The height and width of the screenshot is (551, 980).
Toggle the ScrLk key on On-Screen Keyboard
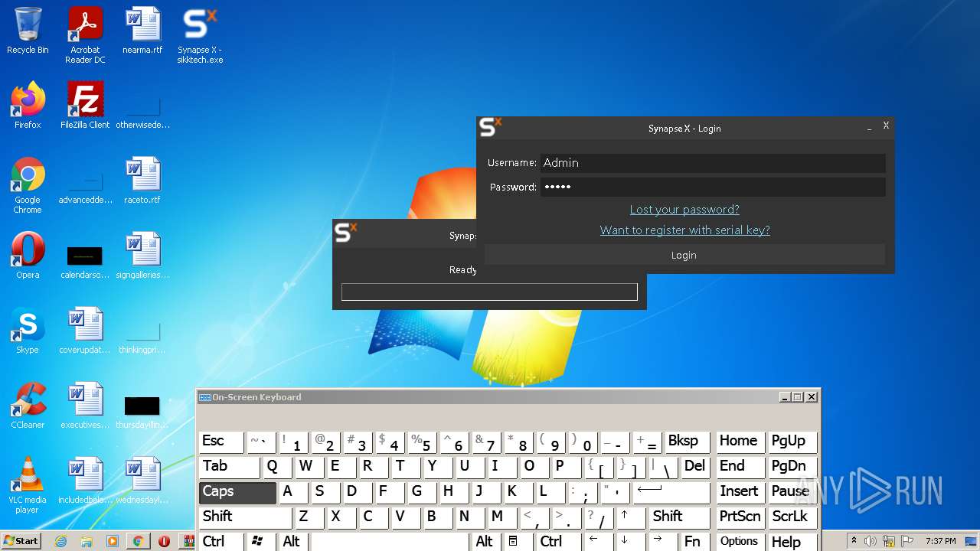point(793,517)
